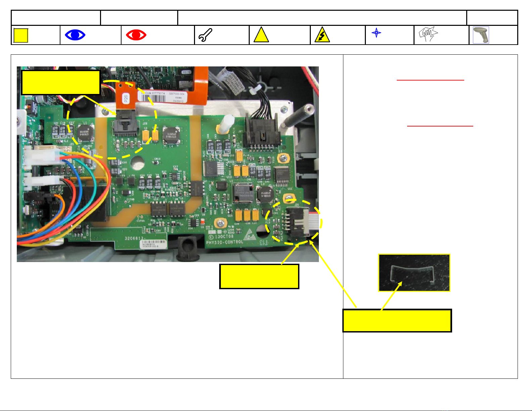532x411 pixels.
Task: Click the electrical hazard lightning triangle icon
Action: 322,35
